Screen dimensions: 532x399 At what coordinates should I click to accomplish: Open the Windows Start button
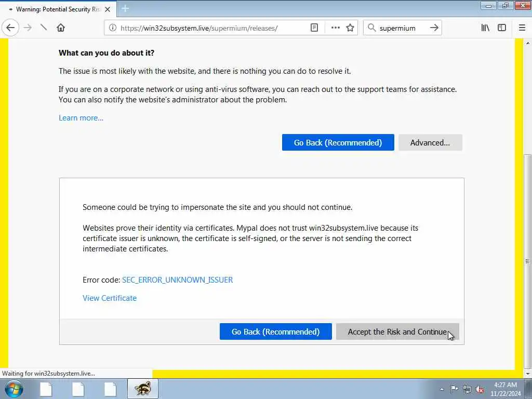point(14,389)
